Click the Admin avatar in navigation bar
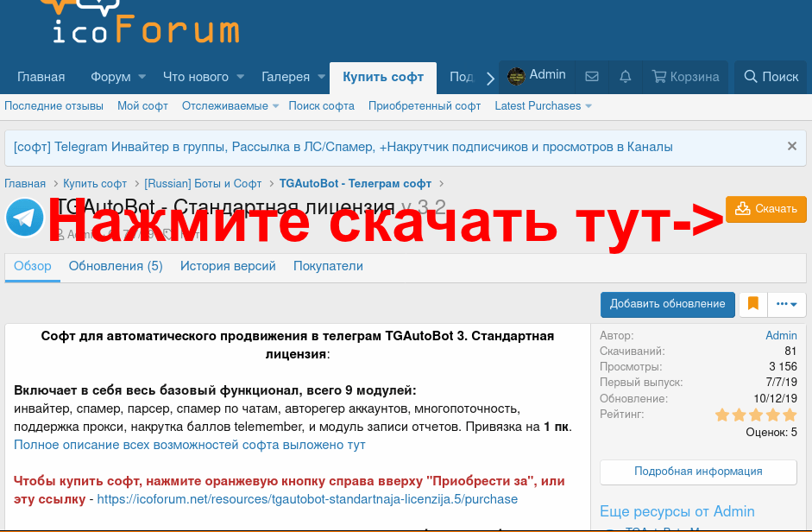This screenshot has height=532, width=812. (516, 76)
